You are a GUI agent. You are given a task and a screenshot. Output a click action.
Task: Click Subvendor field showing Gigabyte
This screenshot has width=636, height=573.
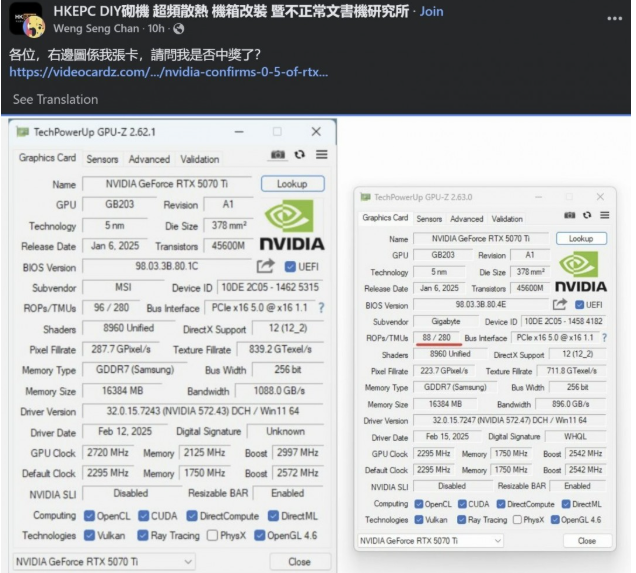[x=446, y=321]
